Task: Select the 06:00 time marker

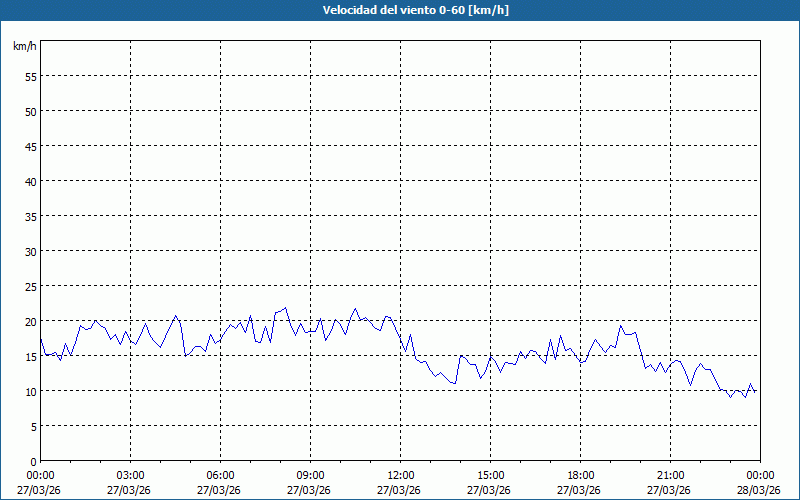Action: click(x=220, y=475)
